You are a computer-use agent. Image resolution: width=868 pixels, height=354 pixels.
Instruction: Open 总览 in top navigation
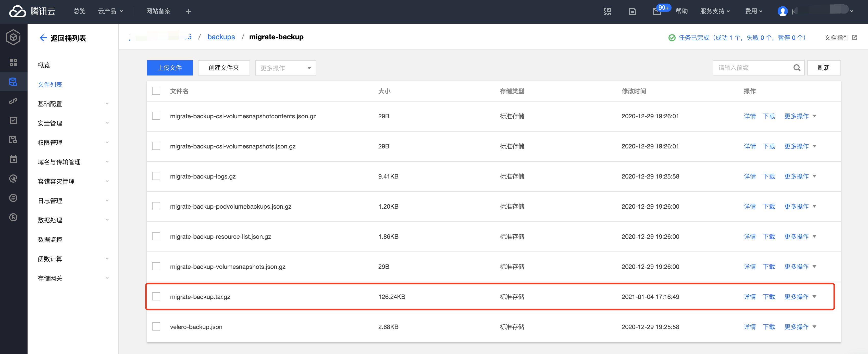point(80,11)
